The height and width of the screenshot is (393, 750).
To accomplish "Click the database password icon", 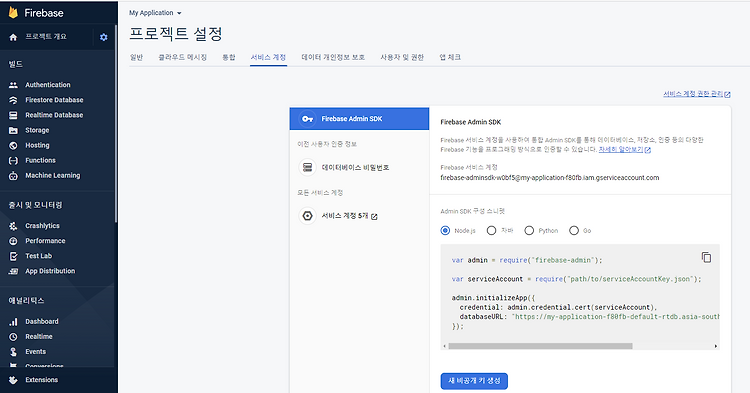I will point(307,167).
